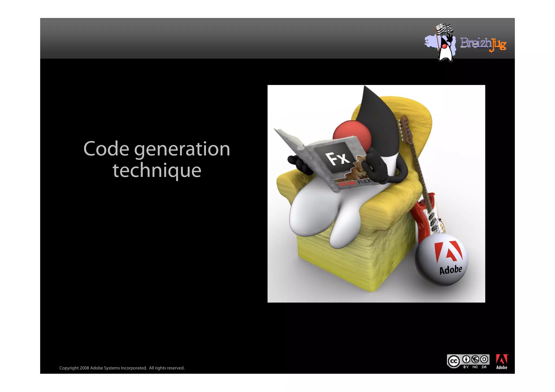The image size is (555, 392).
Task: Click the Adobe logo in the footer
Action: 502,362
